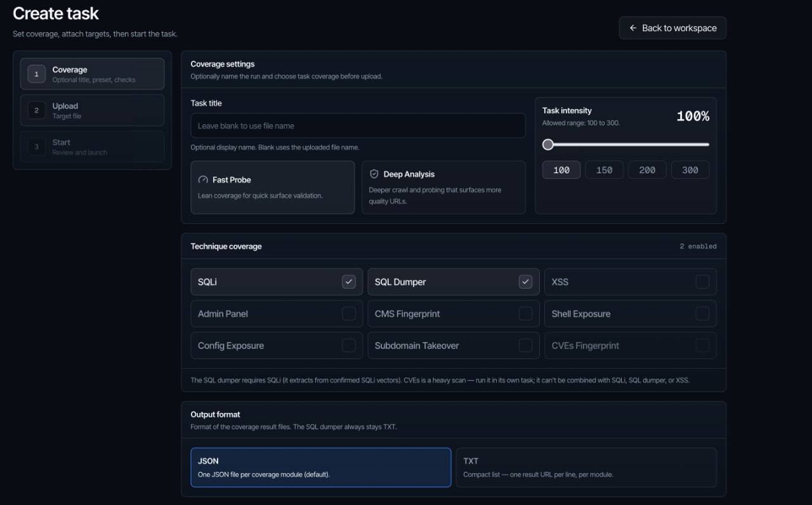Set intensity to 100 preset
The width and height of the screenshot is (812, 505).
(x=561, y=170)
